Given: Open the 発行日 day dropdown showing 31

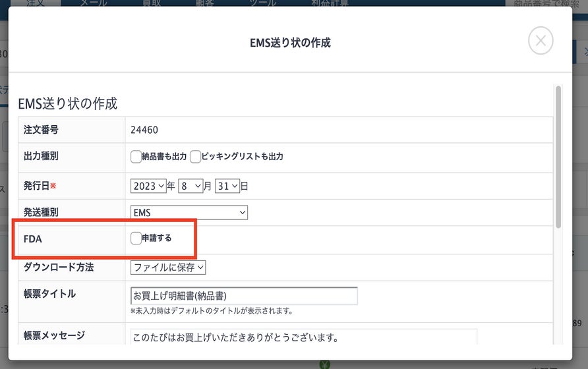Looking at the screenshot, I should point(227,186).
